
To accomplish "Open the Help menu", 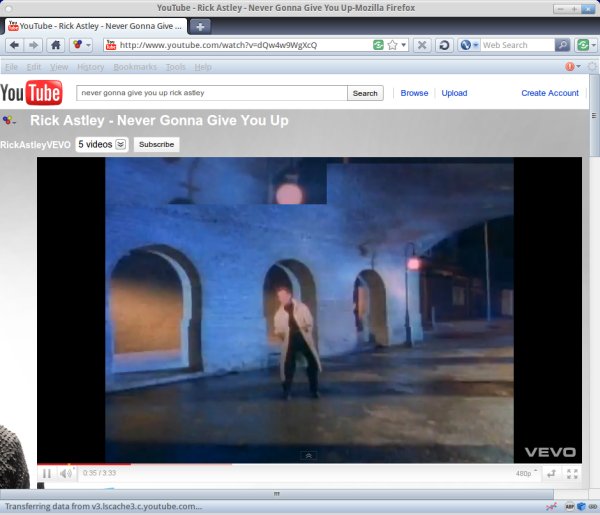I will point(203,67).
